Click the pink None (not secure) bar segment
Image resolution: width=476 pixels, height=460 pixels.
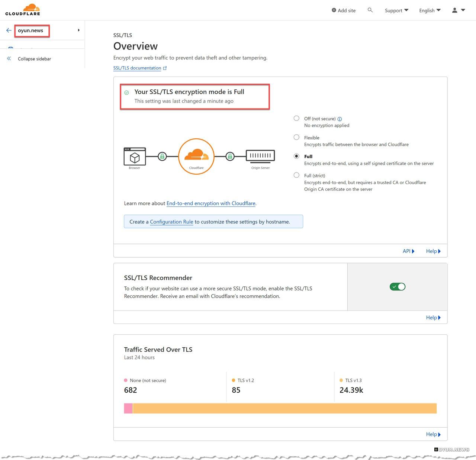click(128, 408)
